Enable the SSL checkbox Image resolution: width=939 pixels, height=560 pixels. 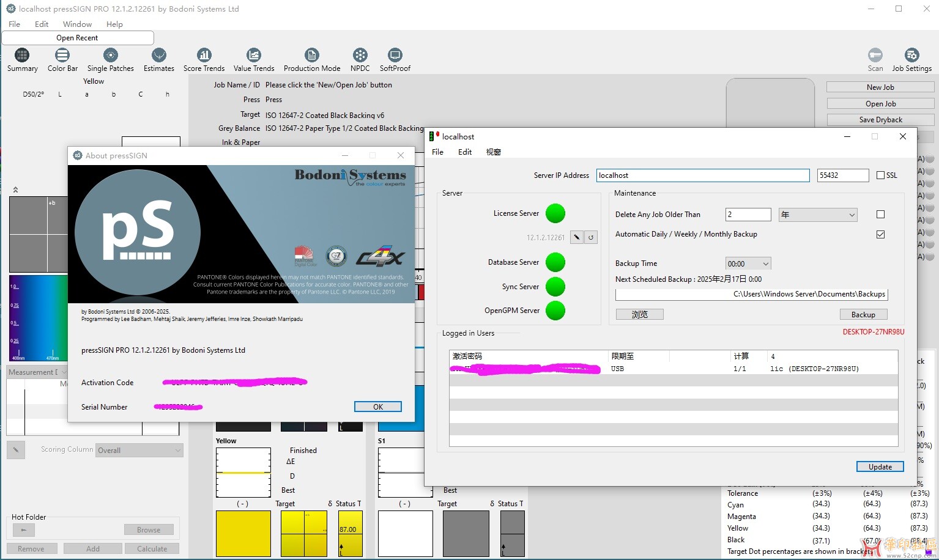(880, 175)
